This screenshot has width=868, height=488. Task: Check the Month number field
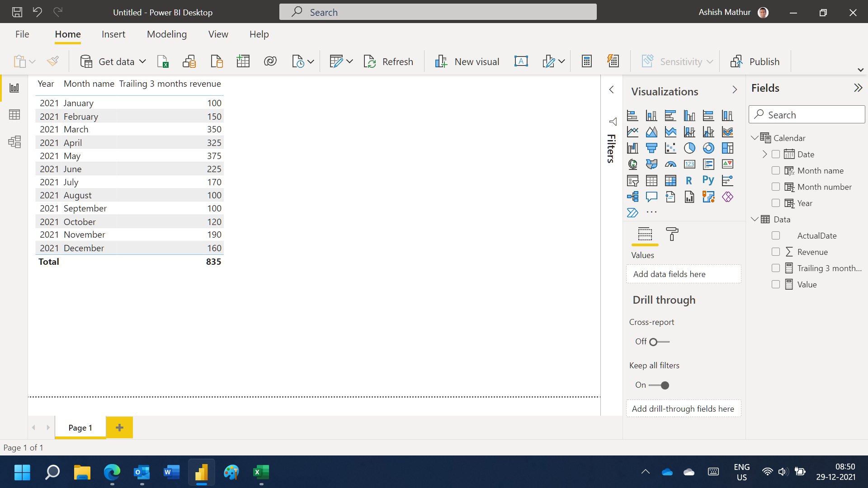click(x=776, y=187)
